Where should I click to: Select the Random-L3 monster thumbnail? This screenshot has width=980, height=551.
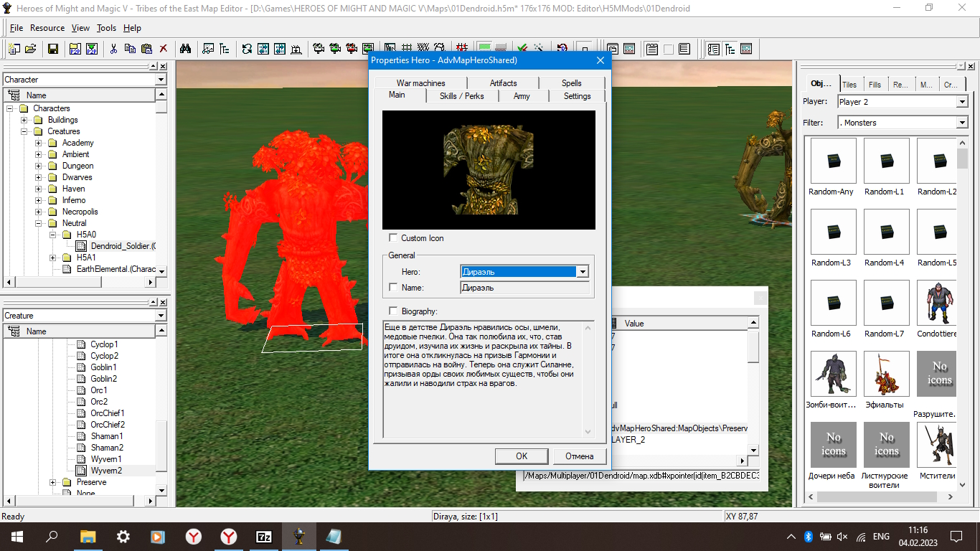[833, 232]
